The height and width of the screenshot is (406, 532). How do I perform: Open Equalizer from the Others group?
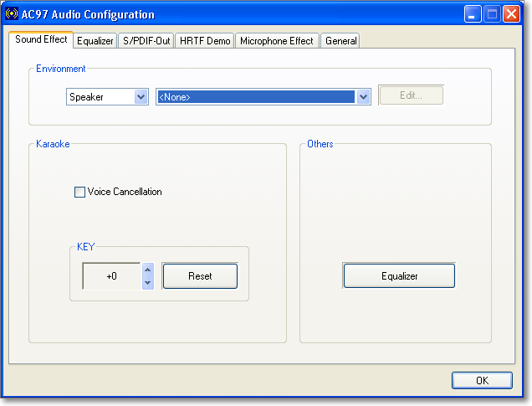(399, 276)
